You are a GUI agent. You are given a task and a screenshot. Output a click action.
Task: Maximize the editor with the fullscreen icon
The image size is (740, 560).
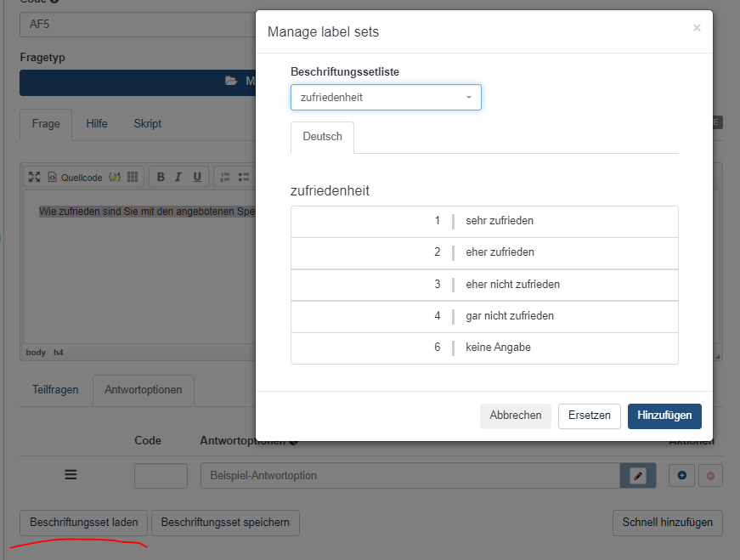coord(34,177)
